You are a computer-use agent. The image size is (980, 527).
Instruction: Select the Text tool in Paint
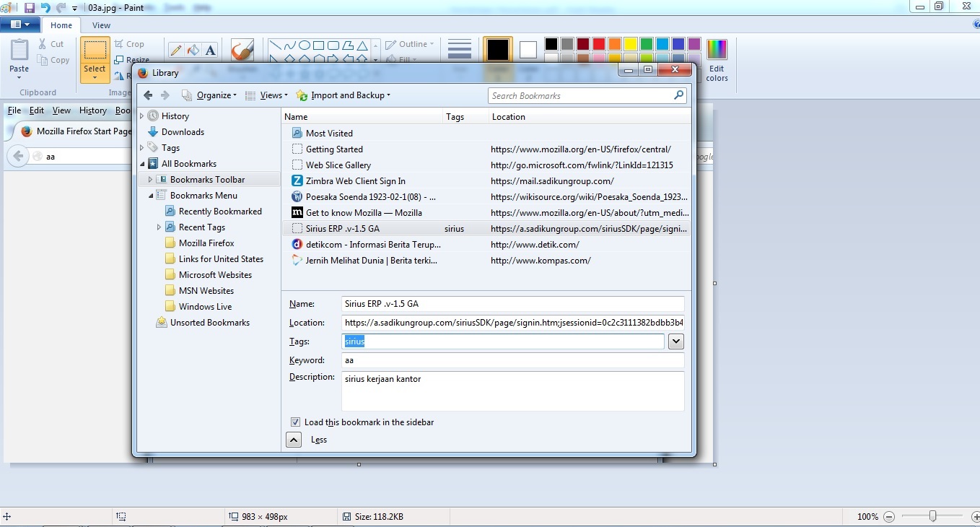click(x=210, y=50)
